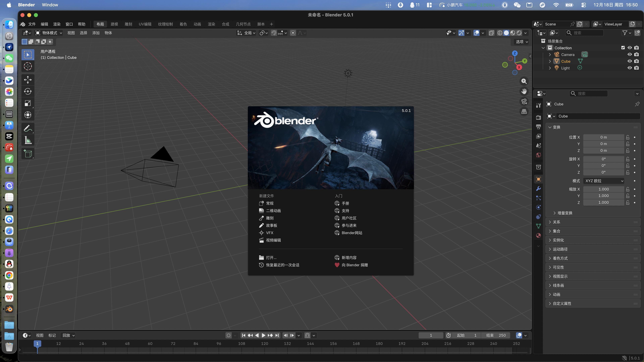Select the Move tool in toolbar
The height and width of the screenshot is (362, 644).
[28, 80]
